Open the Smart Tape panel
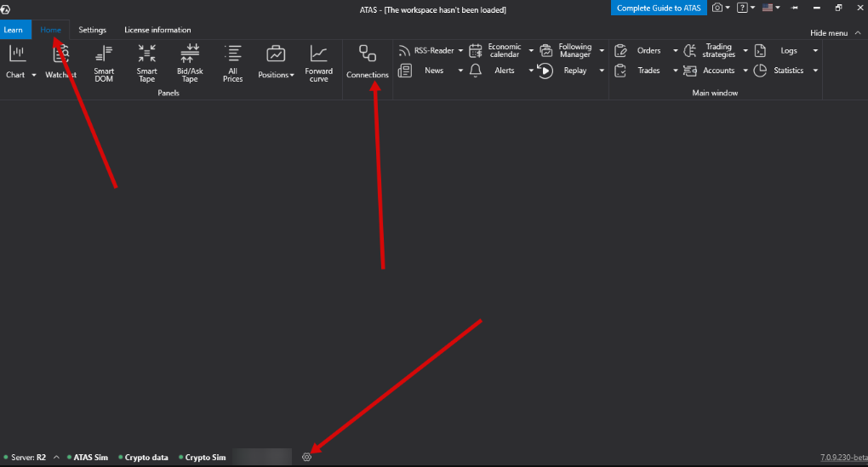 click(146, 63)
